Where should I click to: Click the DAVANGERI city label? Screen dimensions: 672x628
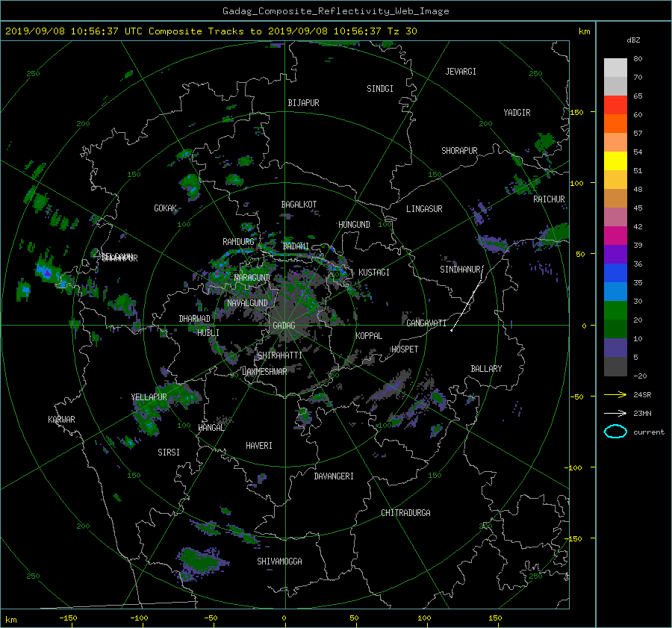pyautogui.click(x=334, y=476)
